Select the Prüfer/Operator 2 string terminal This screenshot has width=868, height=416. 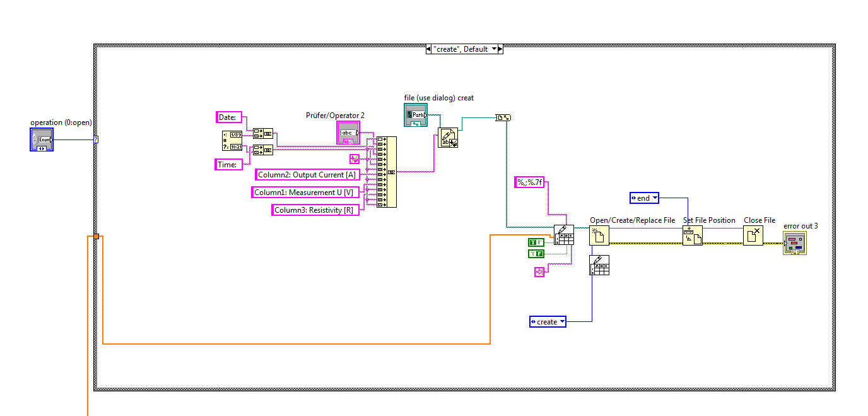pyautogui.click(x=348, y=133)
